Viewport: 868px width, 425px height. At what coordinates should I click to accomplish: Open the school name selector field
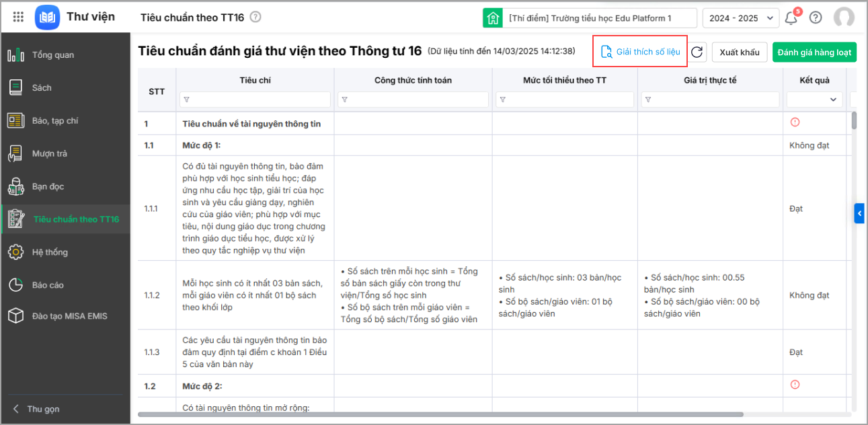[x=600, y=18]
